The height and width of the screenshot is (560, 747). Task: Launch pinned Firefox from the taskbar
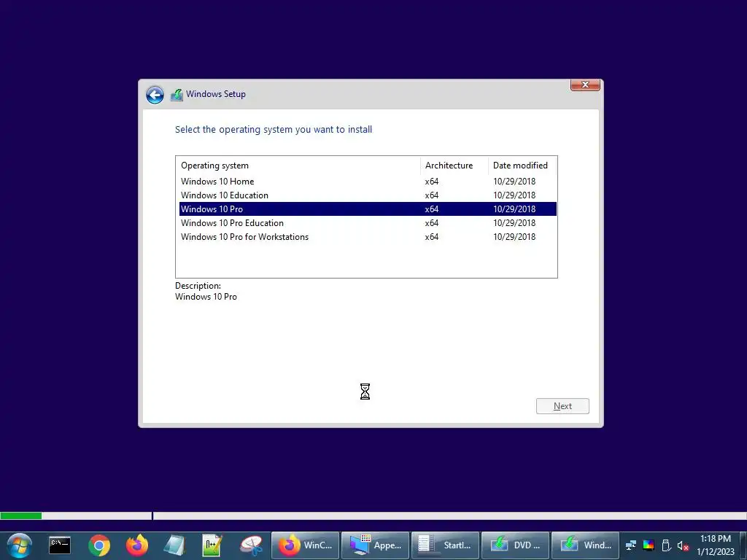coord(137,545)
